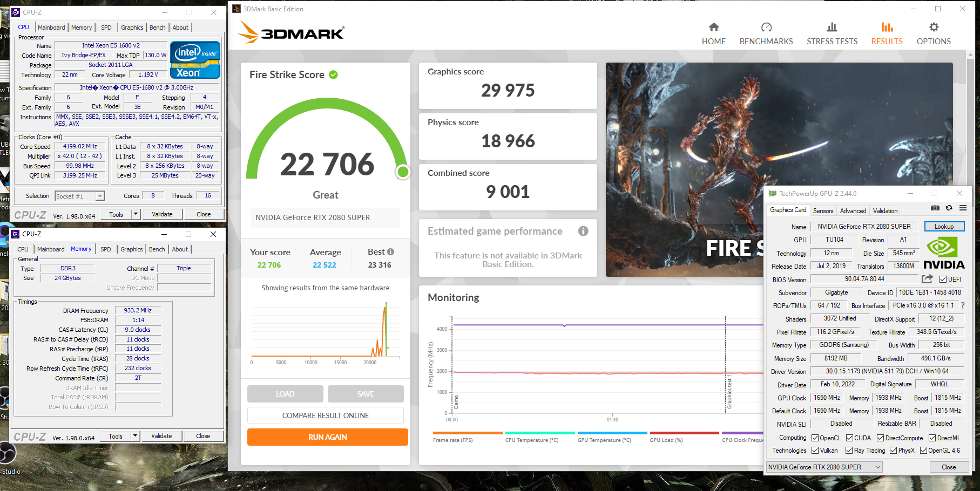Click info icon beside Estimated game performance
The image size is (980, 491).
(x=583, y=231)
